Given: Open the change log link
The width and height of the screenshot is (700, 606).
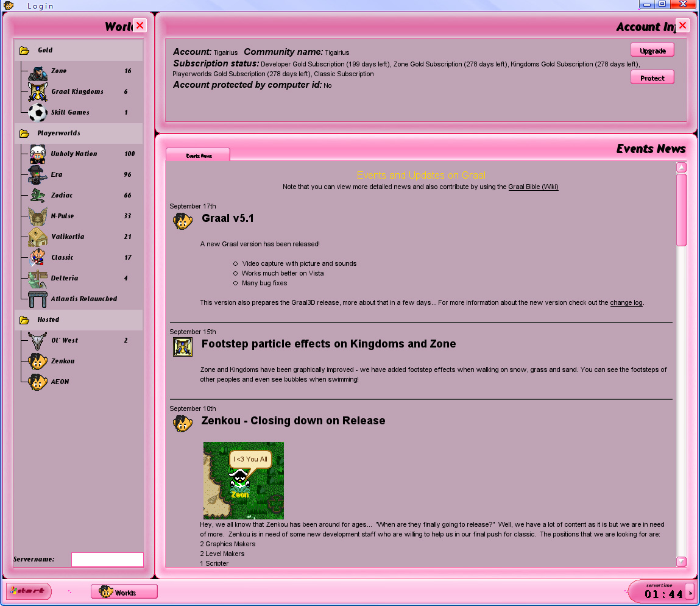Looking at the screenshot, I should tap(626, 303).
